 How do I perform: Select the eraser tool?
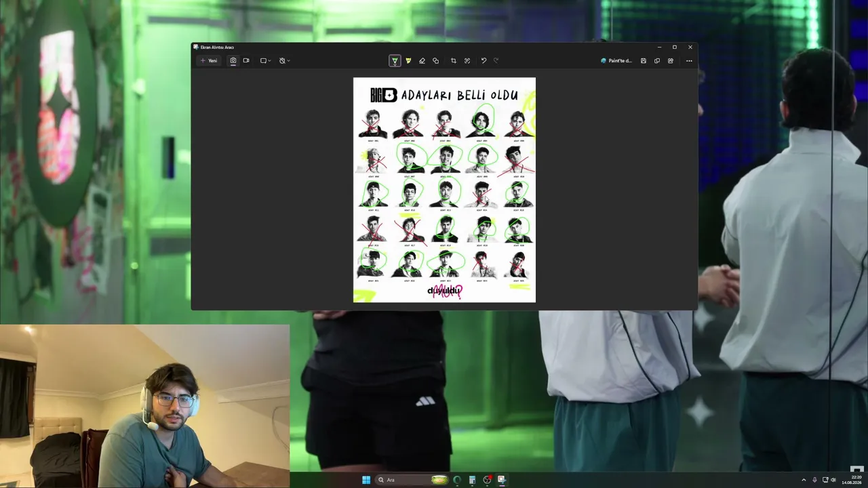point(422,61)
